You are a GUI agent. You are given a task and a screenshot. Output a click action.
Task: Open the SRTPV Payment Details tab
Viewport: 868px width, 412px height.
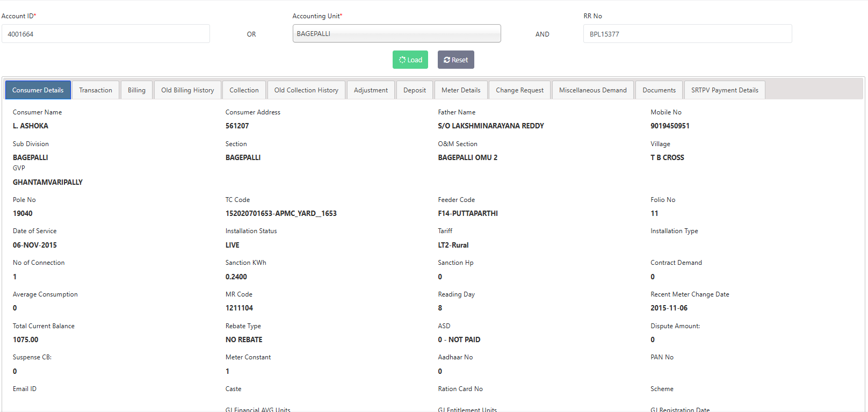pyautogui.click(x=725, y=90)
